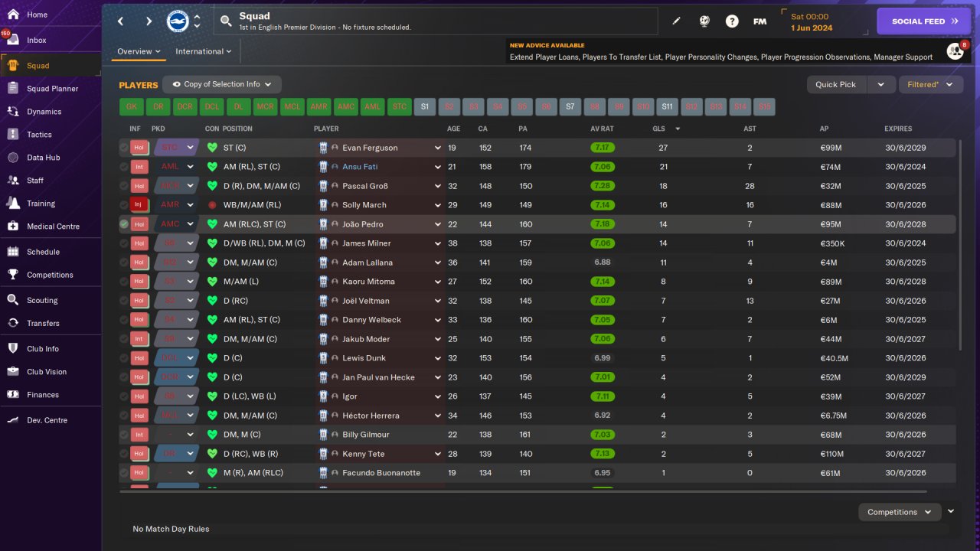Tick Evan Ferguson's row selection circle
Image resolution: width=980 pixels, height=551 pixels.
click(124, 148)
